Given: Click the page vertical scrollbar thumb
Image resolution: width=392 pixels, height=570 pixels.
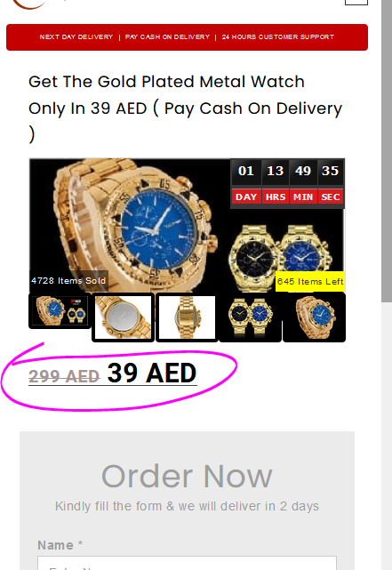Looking at the screenshot, I should 387,151.
